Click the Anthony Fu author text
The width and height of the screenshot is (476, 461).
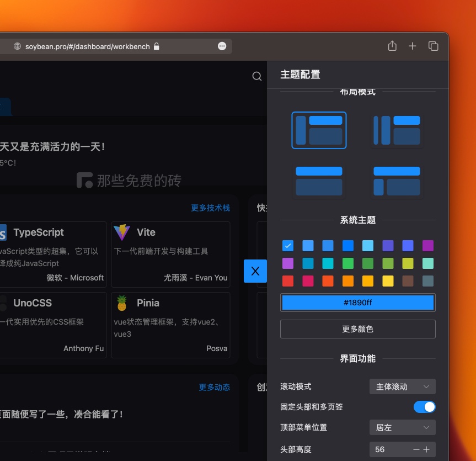click(x=83, y=348)
